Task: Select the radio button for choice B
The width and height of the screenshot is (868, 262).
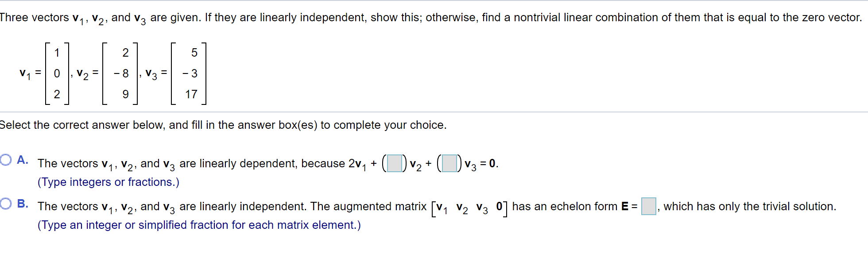Action: click(x=5, y=203)
